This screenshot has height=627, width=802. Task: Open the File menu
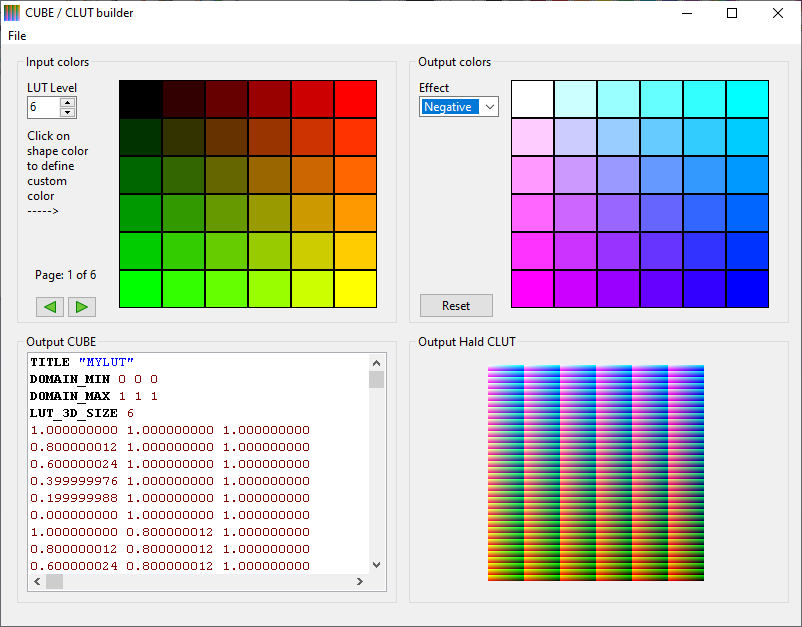(17, 36)
